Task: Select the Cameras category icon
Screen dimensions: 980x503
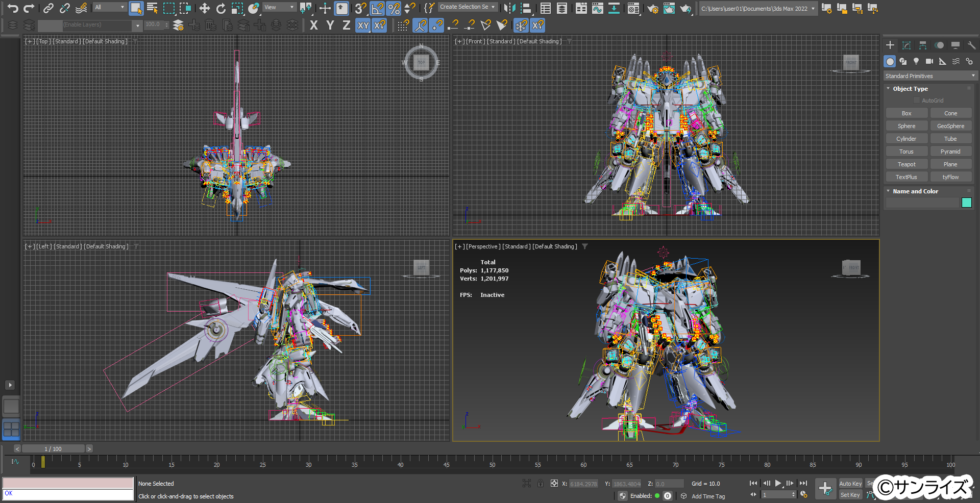Action: (x=929, y=61)
